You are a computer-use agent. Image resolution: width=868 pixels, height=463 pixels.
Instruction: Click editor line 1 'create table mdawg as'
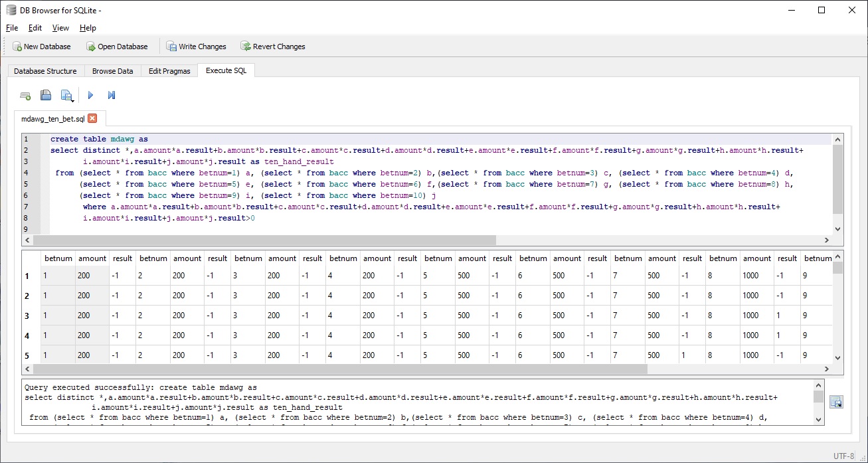99,139
